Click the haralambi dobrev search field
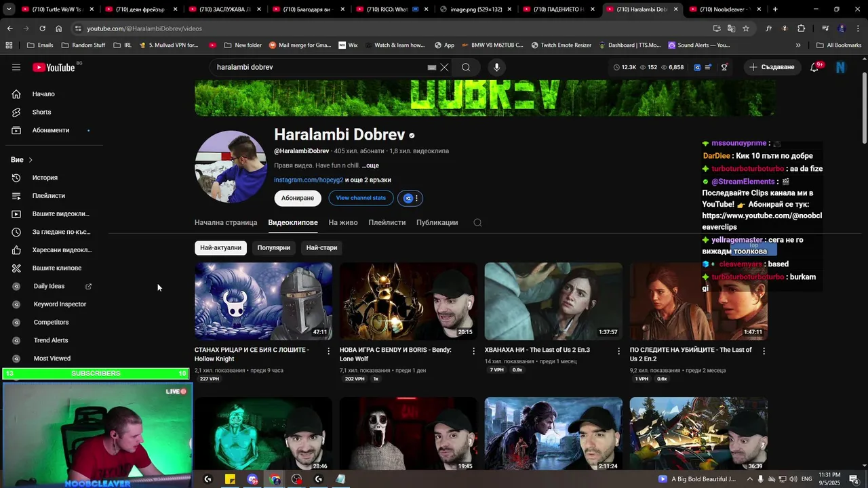 coord(319,67)
